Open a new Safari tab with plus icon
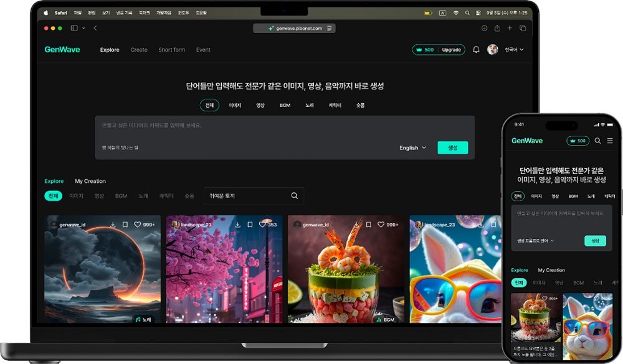Screen dimensions: 623x364 [510, 28]
